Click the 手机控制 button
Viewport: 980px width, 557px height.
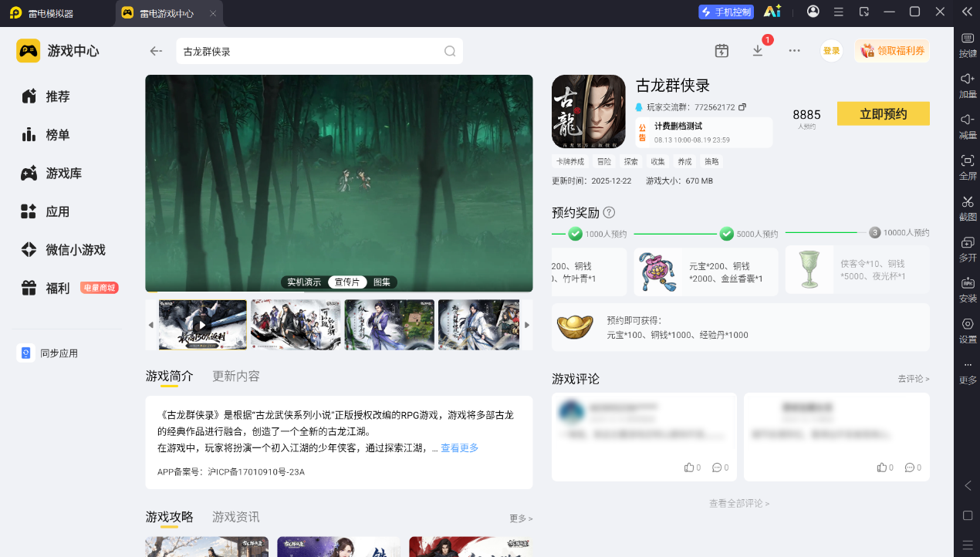click(725, 12)
